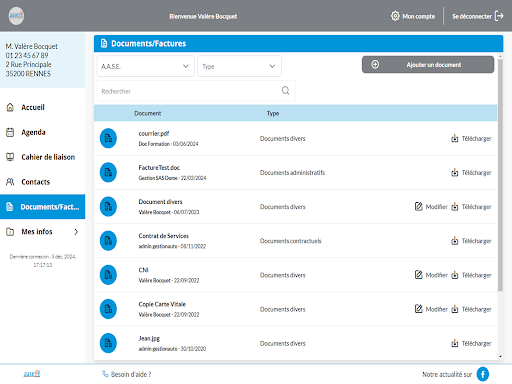Click the search magnifier icon
The image size is (512, 384).
click(285, 90)
